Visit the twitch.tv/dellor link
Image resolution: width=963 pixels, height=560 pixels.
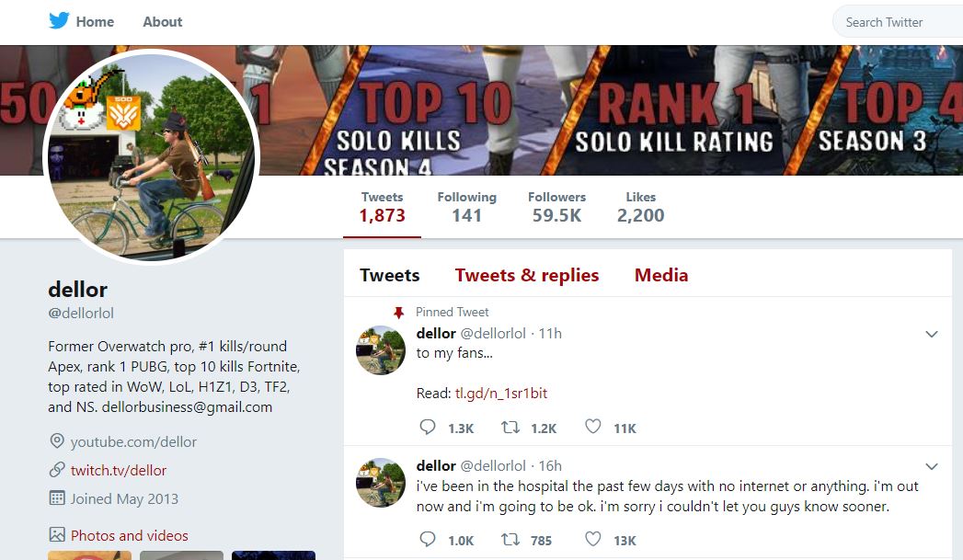tap(119, 470)
